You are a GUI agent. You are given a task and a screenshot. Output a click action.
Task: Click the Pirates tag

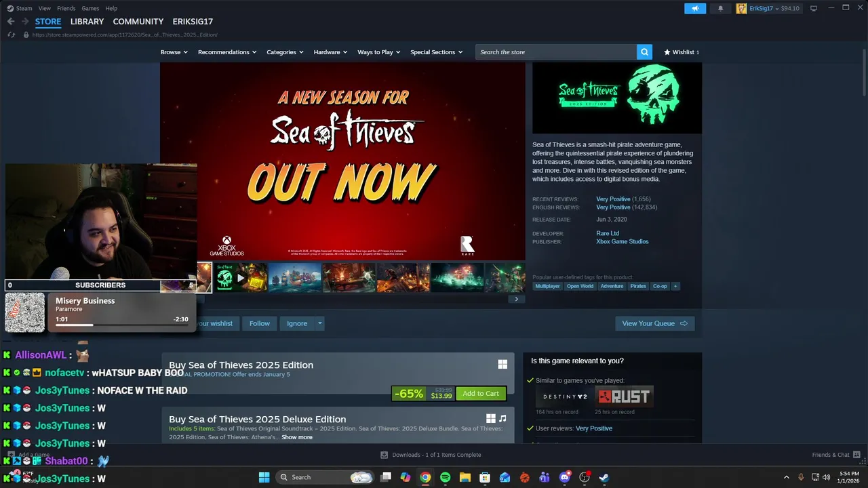(x=638, y=286)
